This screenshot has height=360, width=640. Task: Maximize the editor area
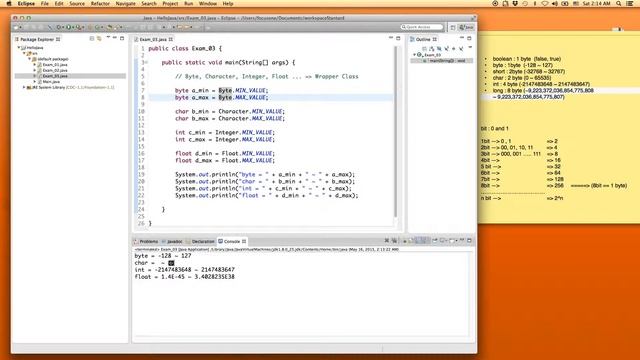pyautogui.click(x=398, y=38)
